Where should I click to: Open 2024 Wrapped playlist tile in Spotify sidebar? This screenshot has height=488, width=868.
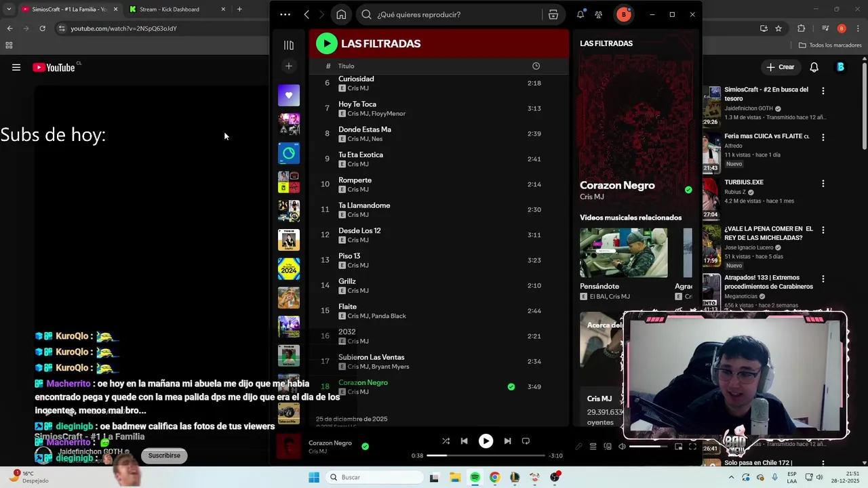click(x=289, y=269)
